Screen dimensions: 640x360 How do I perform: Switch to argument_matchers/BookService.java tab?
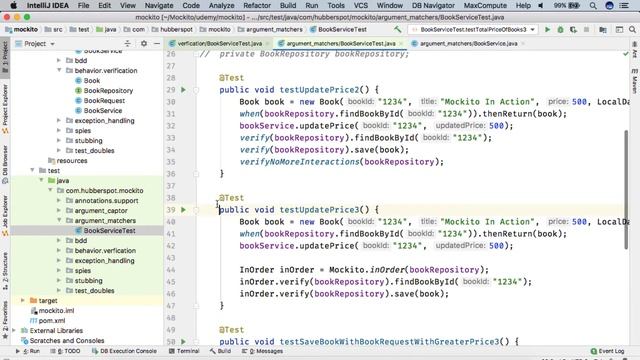tap(469, 43)
